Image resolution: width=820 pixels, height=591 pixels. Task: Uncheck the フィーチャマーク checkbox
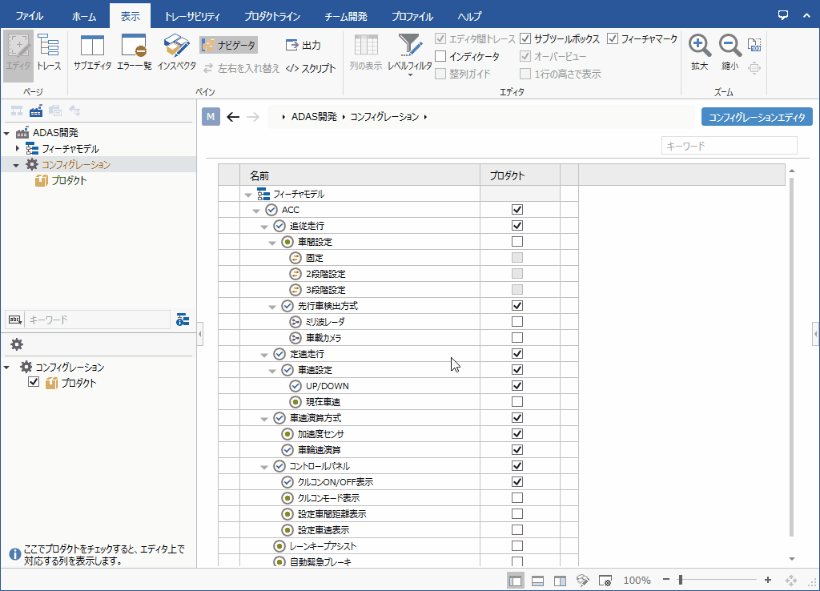[x=613, y=39]
